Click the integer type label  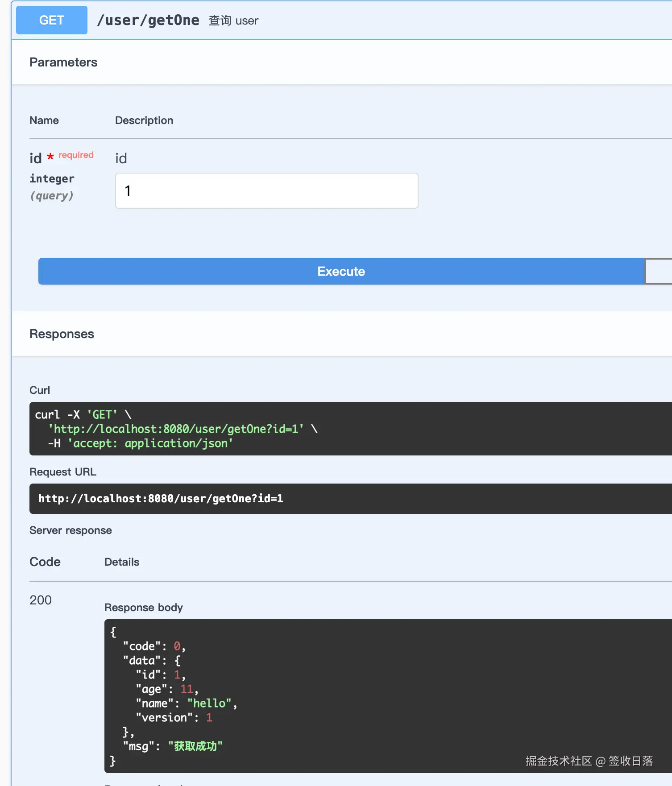52,178
